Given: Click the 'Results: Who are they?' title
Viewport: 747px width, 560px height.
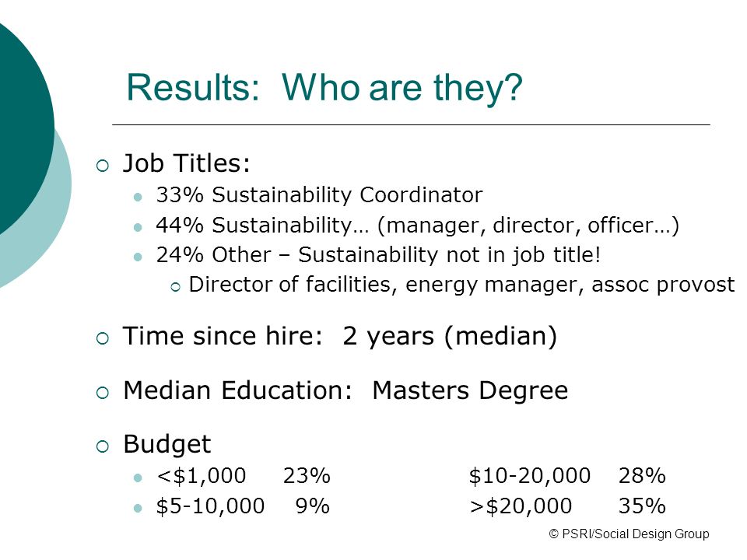Looking at the screenshot, I should coord(324,89).
